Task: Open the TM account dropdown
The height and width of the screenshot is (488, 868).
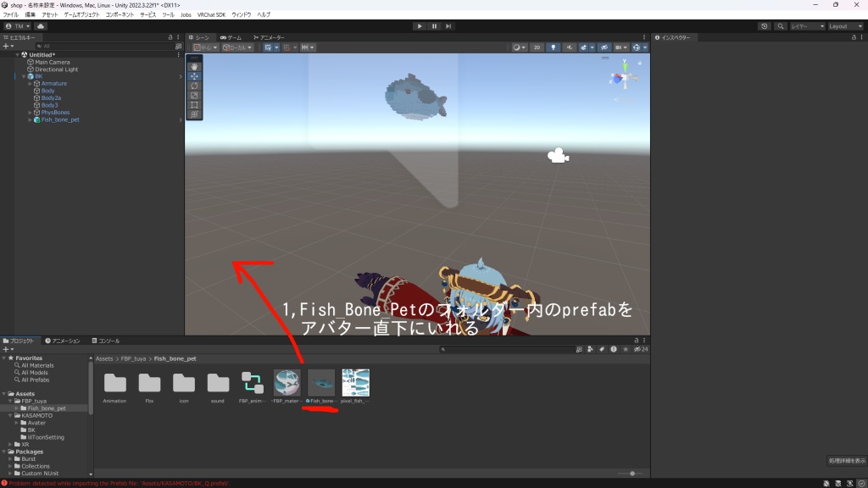Action: [x=18, y=26]
